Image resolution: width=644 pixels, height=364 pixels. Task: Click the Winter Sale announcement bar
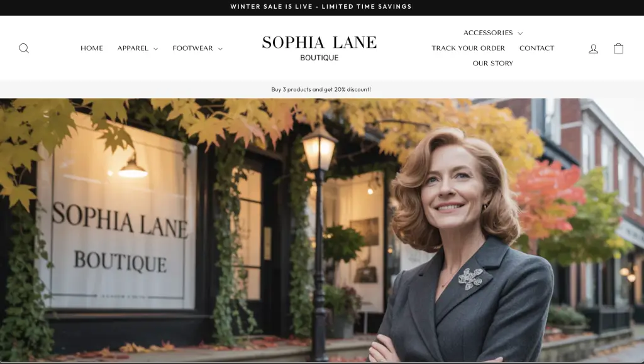(321, 6)
